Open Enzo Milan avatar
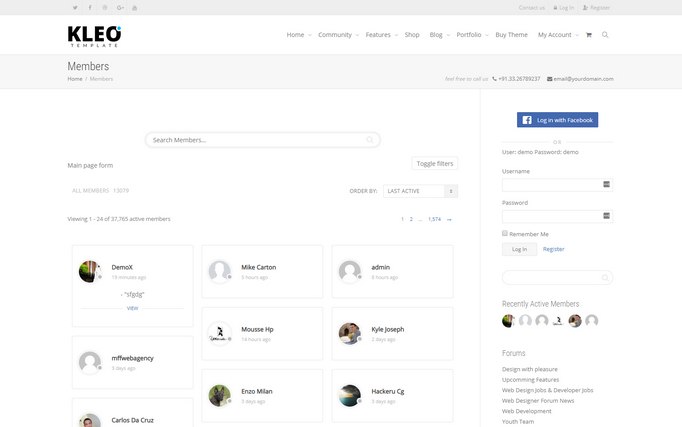 click(x=220, y=396)
